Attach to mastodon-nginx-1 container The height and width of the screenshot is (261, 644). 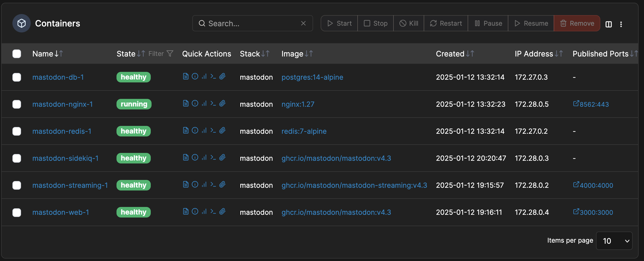point(222,103)
